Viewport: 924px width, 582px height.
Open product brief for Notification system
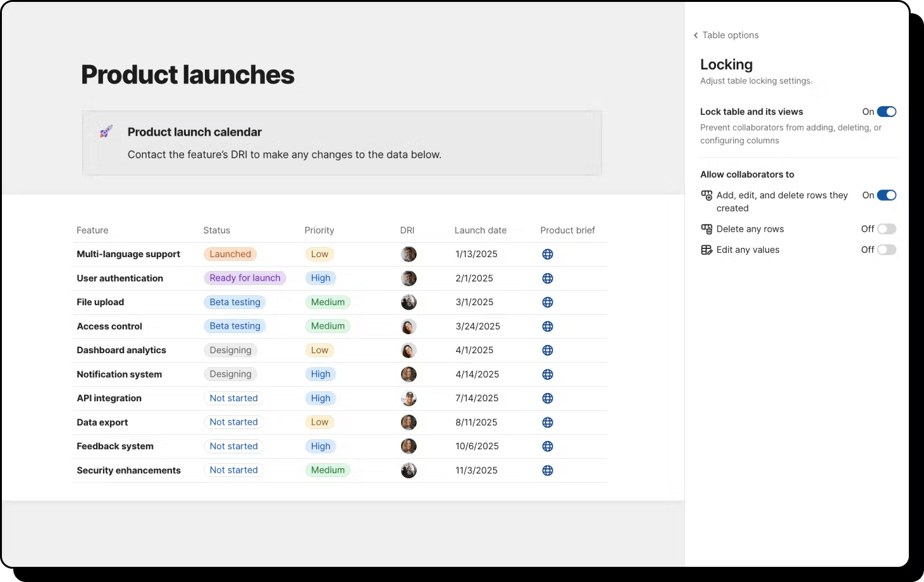click(x=548, y=374)
